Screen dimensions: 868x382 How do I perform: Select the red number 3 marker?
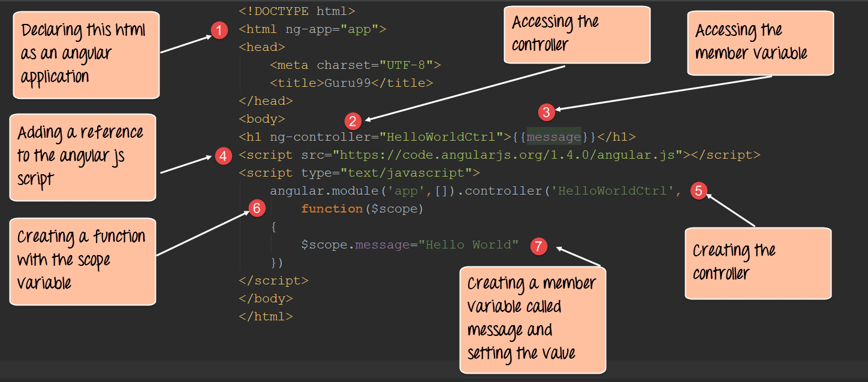point(545,111)
